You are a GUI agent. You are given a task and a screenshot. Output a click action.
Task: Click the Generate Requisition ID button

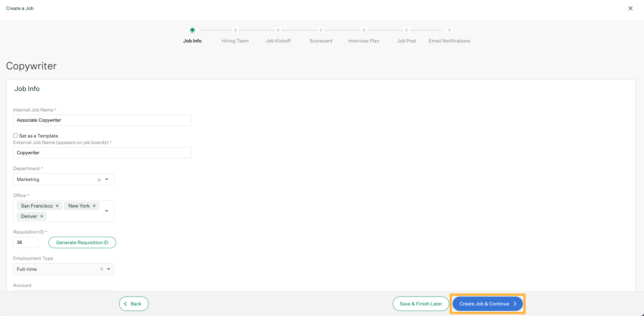(82, 242)
